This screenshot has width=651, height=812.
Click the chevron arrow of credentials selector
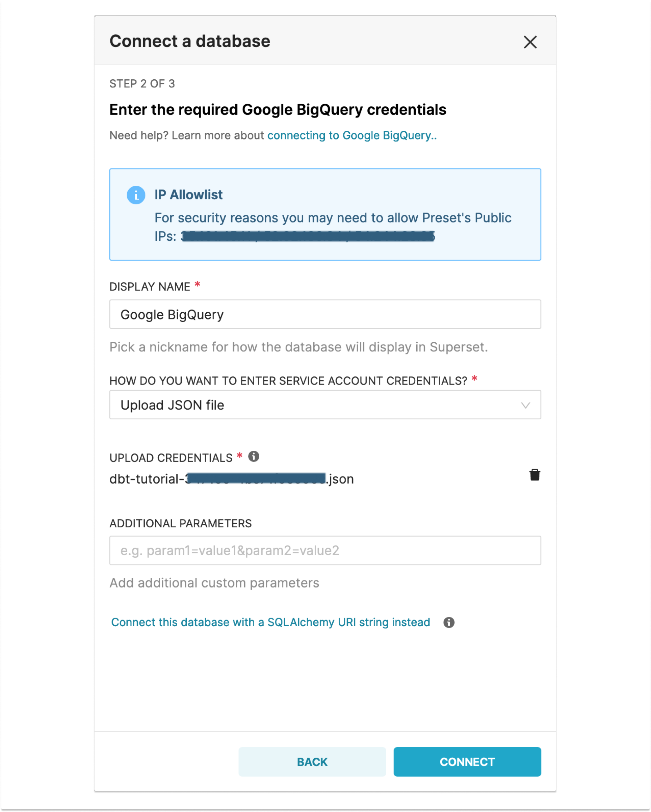(x=525, y=405)
